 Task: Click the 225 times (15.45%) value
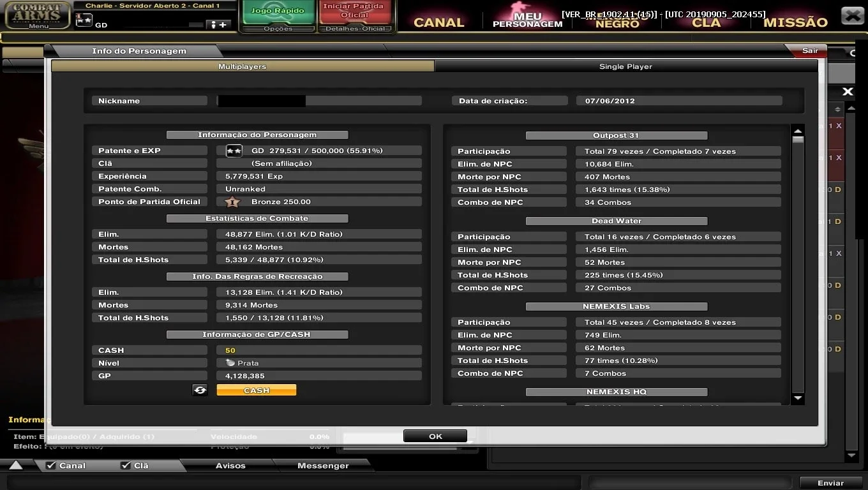[x=678, y=275]
